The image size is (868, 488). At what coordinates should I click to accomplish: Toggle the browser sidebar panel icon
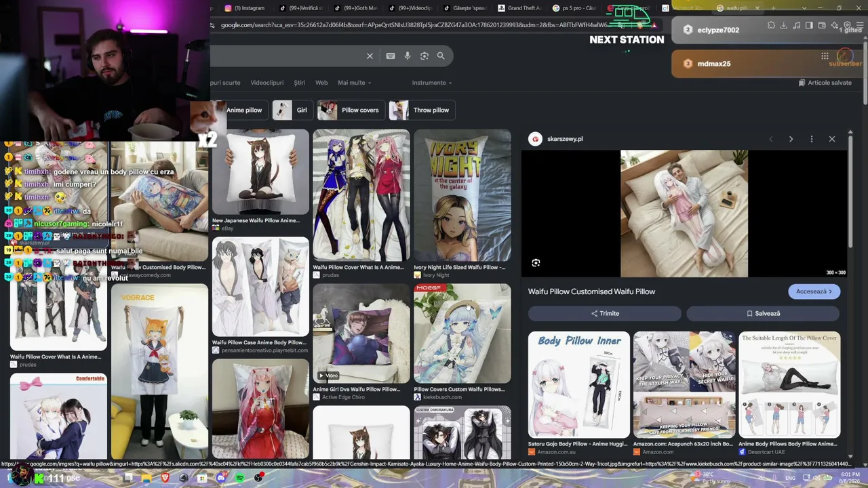809,26
